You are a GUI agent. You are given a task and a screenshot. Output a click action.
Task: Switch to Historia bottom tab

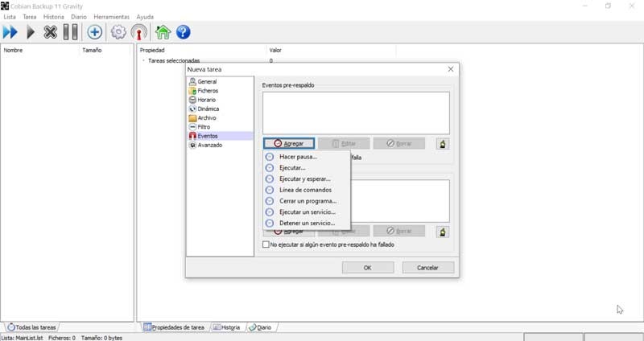point(226,327)
